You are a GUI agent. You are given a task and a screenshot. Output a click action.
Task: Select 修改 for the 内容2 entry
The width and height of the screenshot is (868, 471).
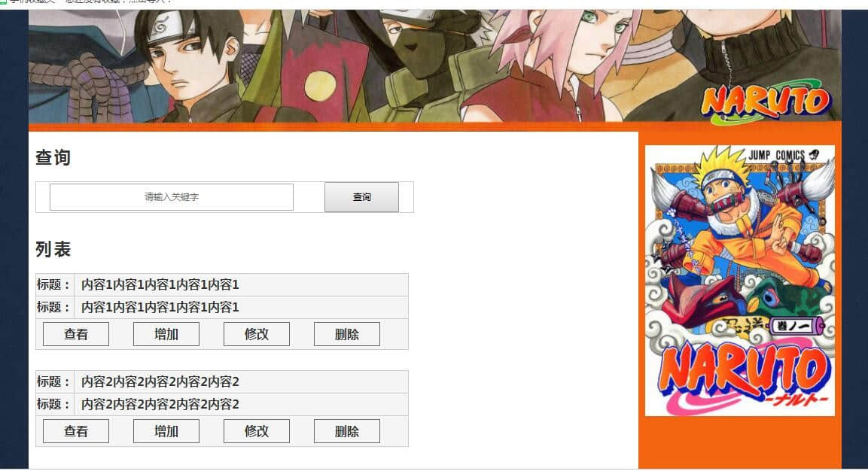256,431
